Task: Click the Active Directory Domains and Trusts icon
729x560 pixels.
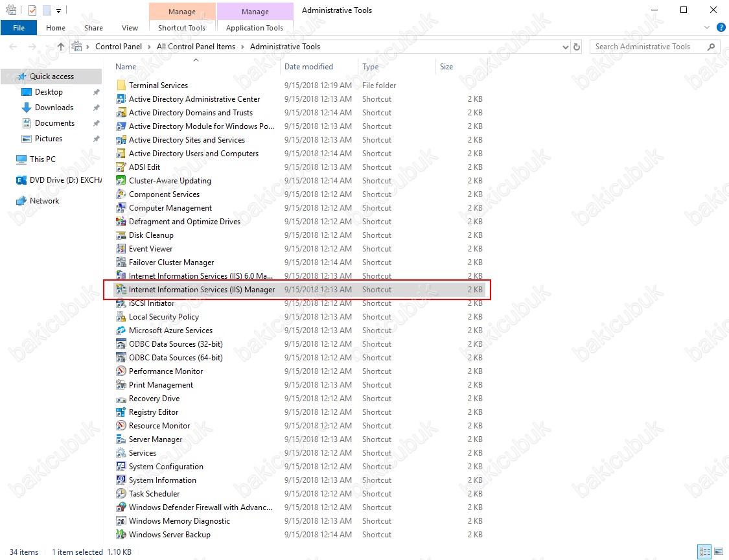Action: 121,113
